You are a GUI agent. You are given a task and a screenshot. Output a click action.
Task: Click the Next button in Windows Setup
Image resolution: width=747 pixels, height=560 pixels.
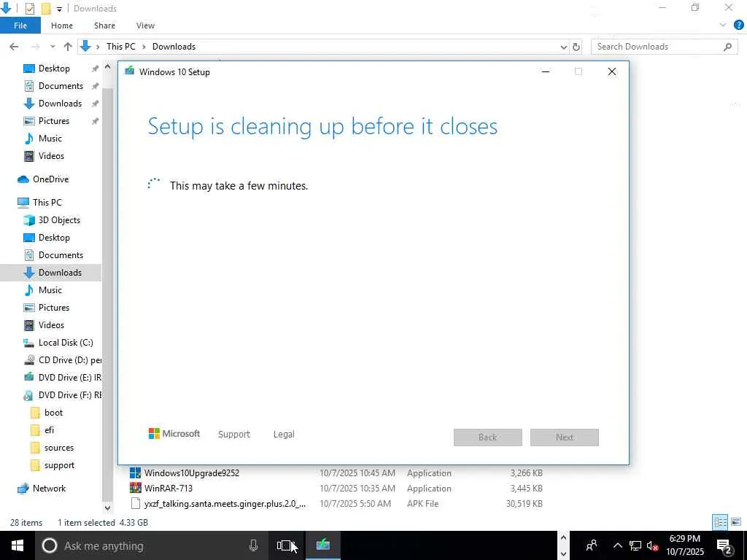click(565, 437)
